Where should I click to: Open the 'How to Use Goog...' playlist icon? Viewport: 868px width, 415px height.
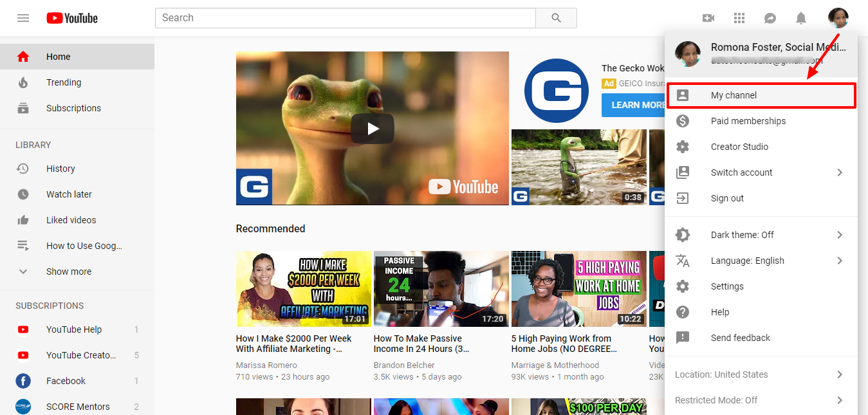point(23,246)
